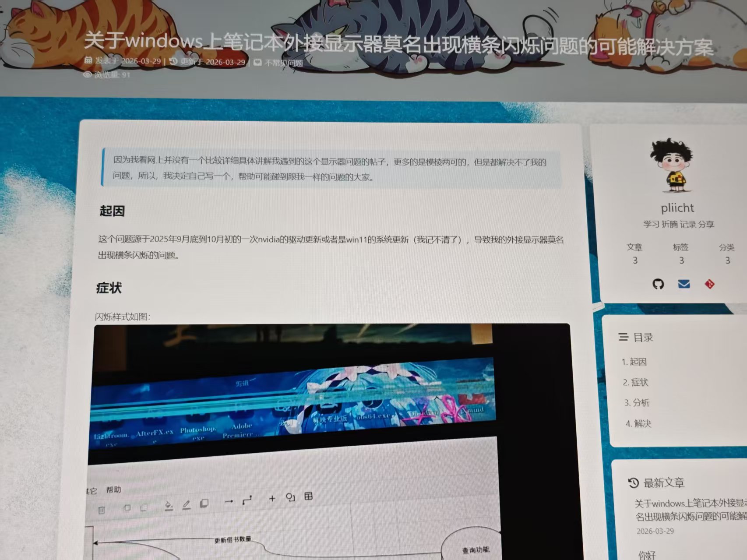747x560 pixels.
Task: Click the red Git icon beside the email icon
Action: [x=709, y=284]
